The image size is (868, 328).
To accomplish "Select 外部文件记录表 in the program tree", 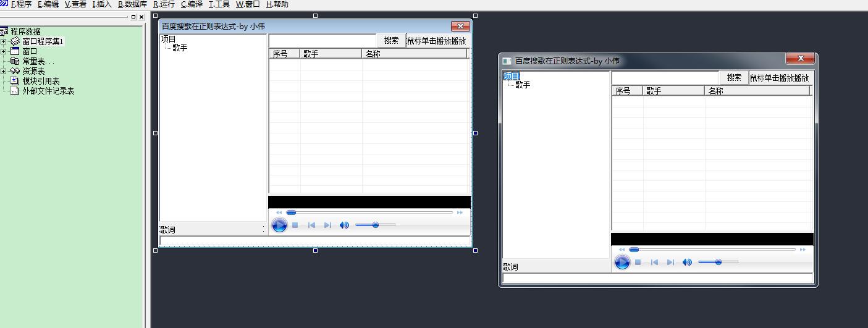I will (48, 91).
